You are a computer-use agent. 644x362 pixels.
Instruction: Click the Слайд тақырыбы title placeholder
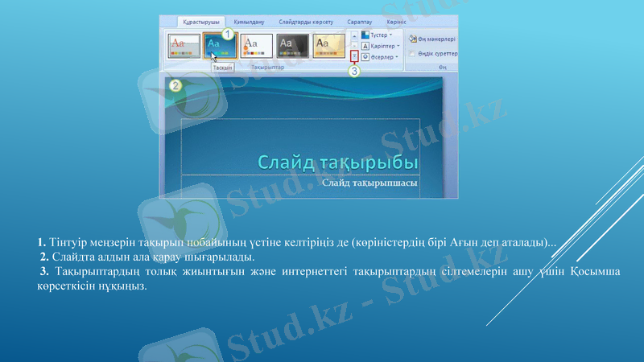point(300,146)
